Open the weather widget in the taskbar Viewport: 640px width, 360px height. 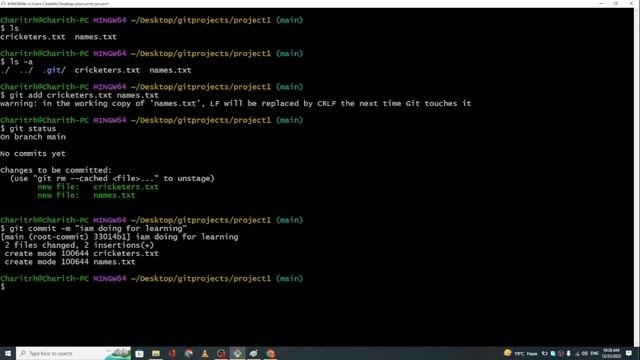point(520,353)
